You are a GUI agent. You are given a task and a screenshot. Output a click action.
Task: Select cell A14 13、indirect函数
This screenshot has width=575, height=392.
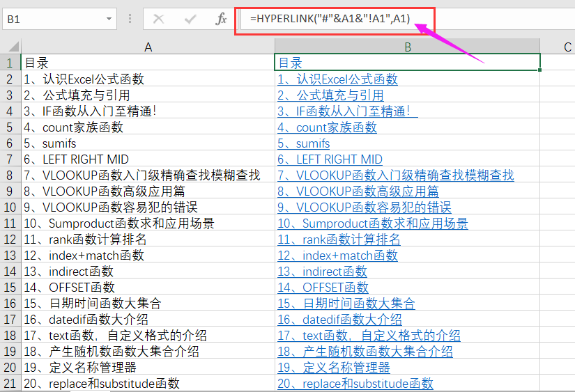point(148,271)
